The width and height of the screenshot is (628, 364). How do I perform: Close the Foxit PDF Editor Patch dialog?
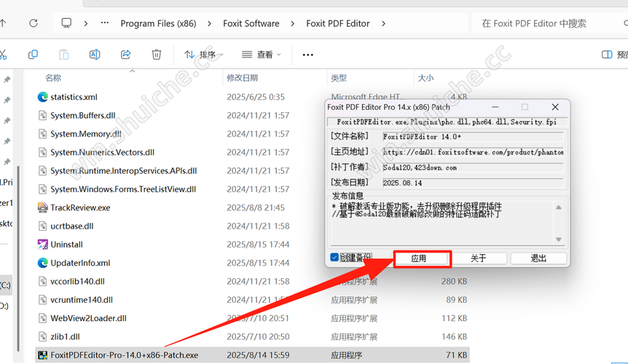pyautogui.click(x=555, y=107)
